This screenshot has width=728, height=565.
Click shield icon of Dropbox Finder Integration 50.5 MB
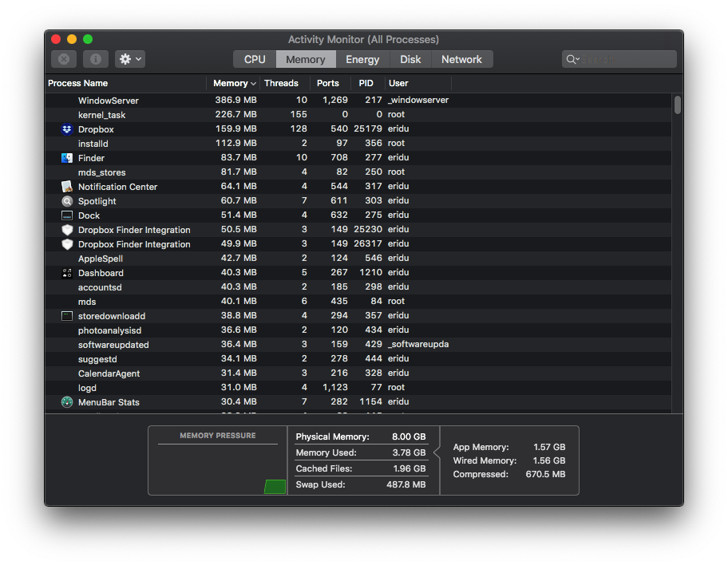[67, 230]
